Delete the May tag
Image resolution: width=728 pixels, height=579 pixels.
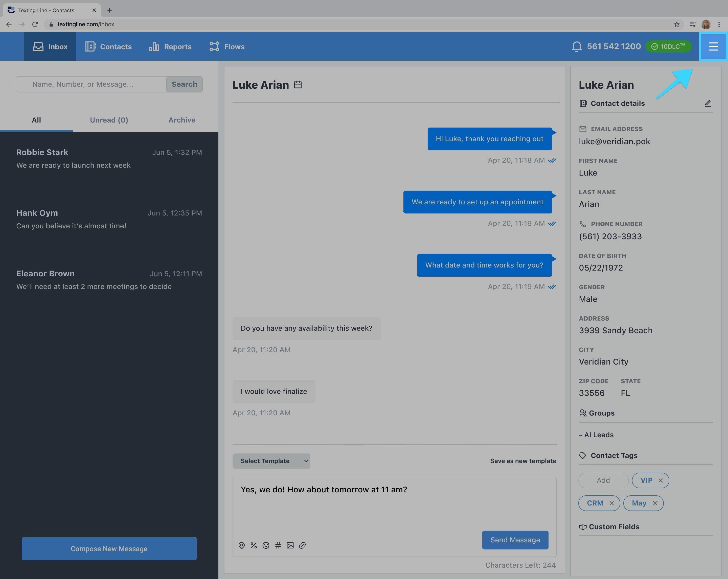655,503
